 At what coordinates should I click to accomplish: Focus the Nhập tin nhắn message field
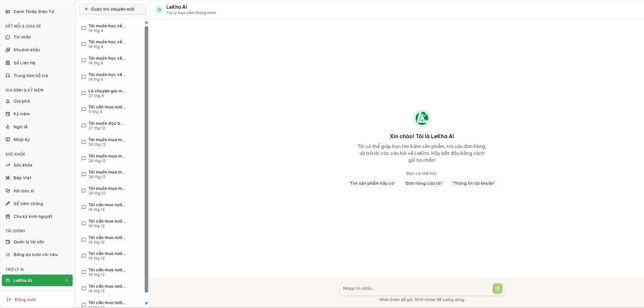pos(416,288)
